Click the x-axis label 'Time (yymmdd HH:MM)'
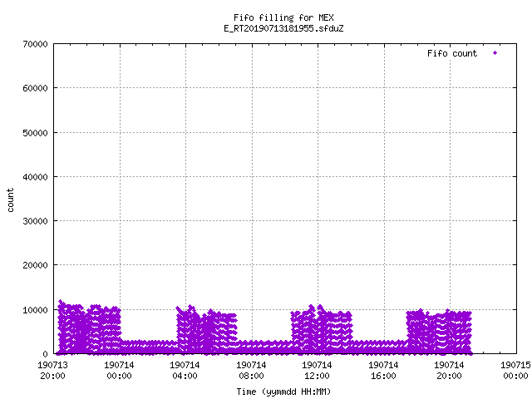Screen dimensions: 532x399 point(283,392)
